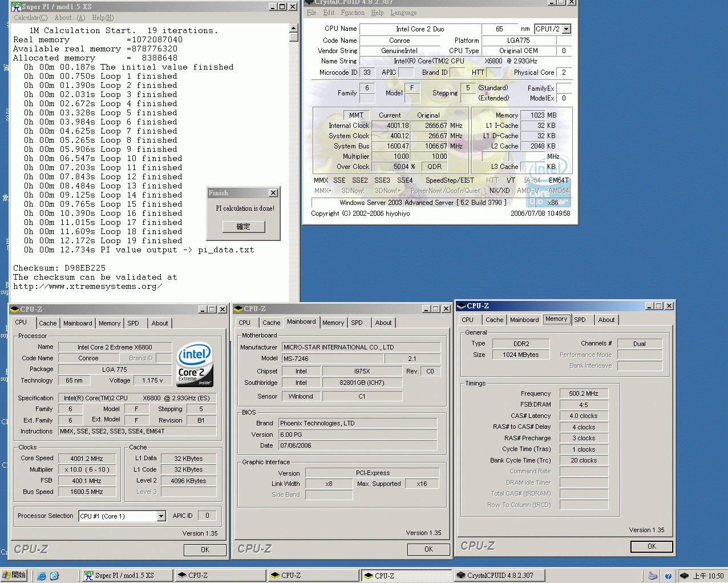This screenshot has height=583, width=728.
Task: Open the Help menu in CrystalCPUID
Action: [377, 13]
